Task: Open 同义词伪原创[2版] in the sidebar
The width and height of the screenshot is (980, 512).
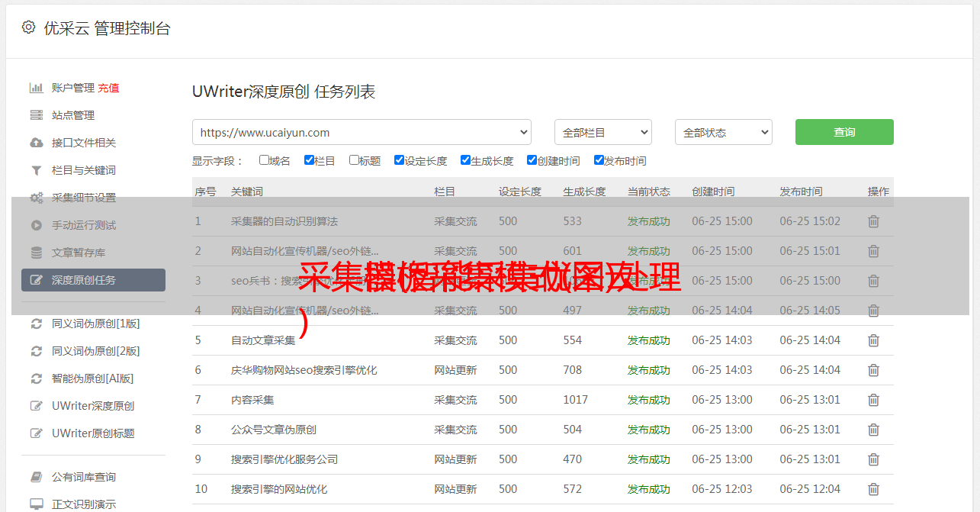Action: click(x=96, y=351)
